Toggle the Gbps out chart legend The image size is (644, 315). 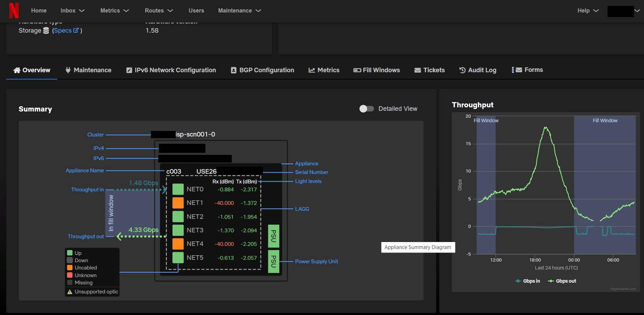[x=562, y=281]
